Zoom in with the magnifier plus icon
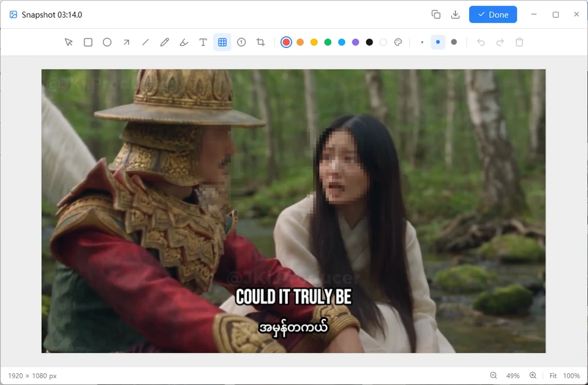Screen dimensions: 588x385 [x=533, y=376]
